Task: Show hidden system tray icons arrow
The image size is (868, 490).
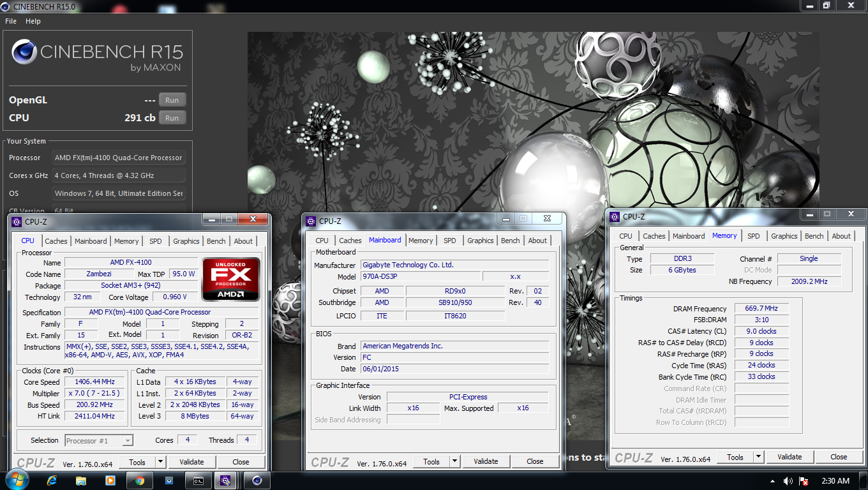Action: point(772,481)
